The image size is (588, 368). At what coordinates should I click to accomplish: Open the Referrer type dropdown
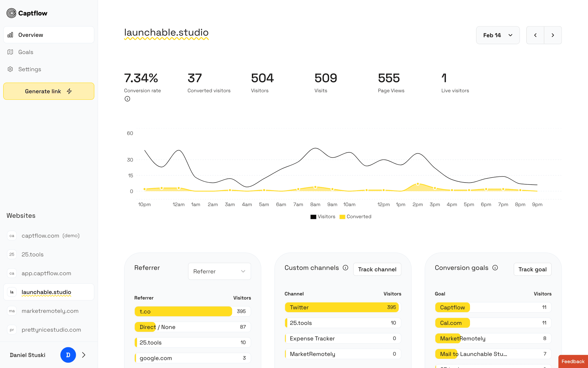point(219,271)
